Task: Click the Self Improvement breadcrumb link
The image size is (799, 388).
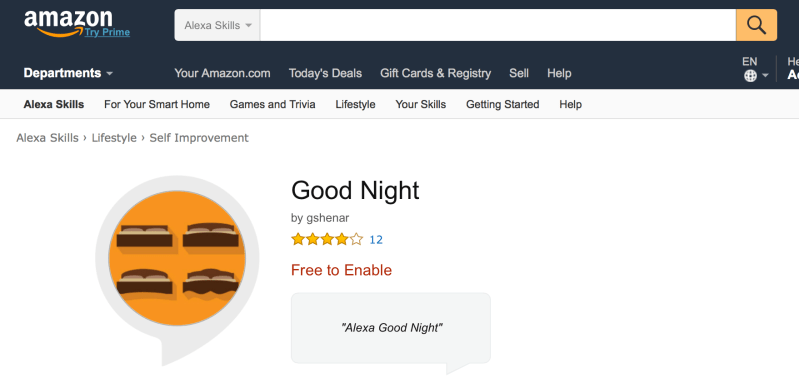Action: (x=199, y=138)
